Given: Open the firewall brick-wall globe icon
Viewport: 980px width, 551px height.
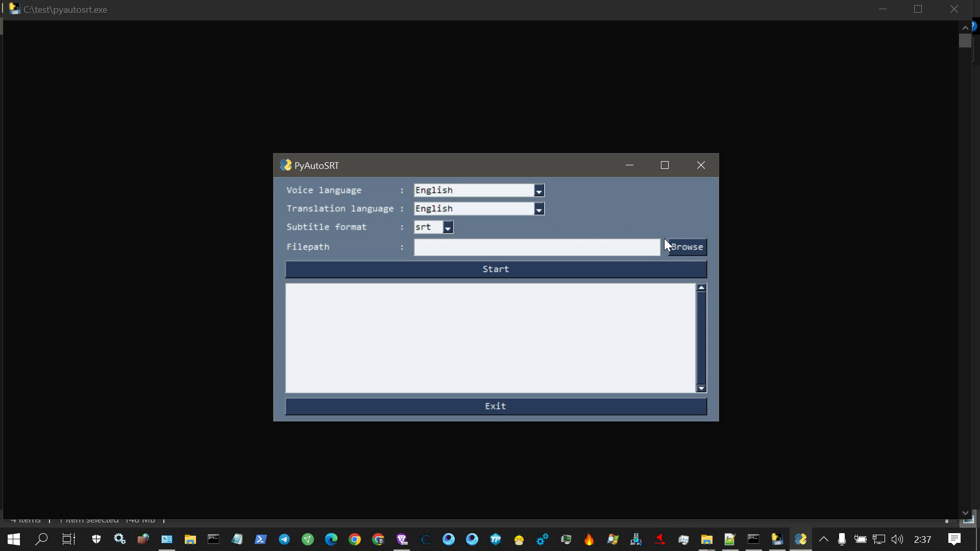Looking at the screenshot, I should 143,539.
